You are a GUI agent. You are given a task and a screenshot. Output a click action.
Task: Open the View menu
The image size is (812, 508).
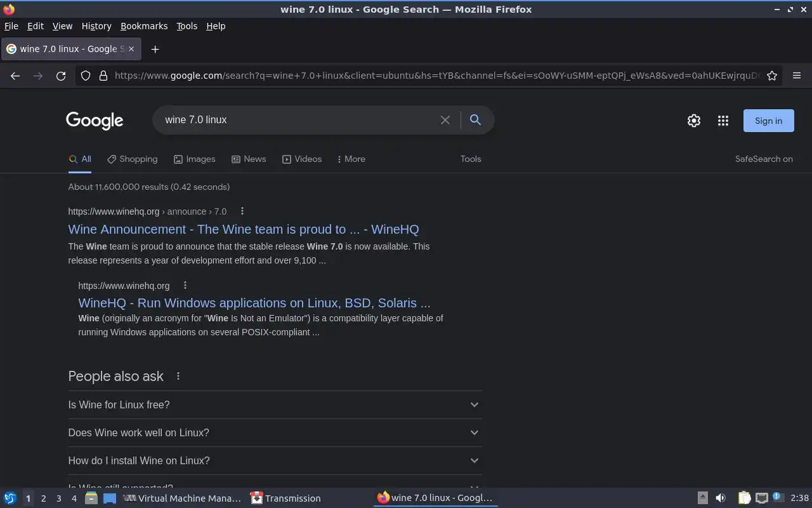pos(62,26)
